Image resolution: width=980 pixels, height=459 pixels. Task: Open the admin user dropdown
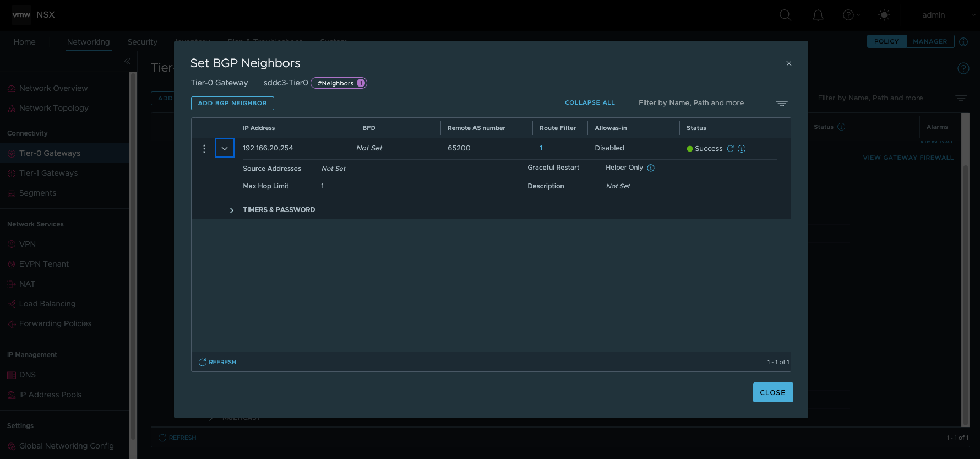click(949, 15)
